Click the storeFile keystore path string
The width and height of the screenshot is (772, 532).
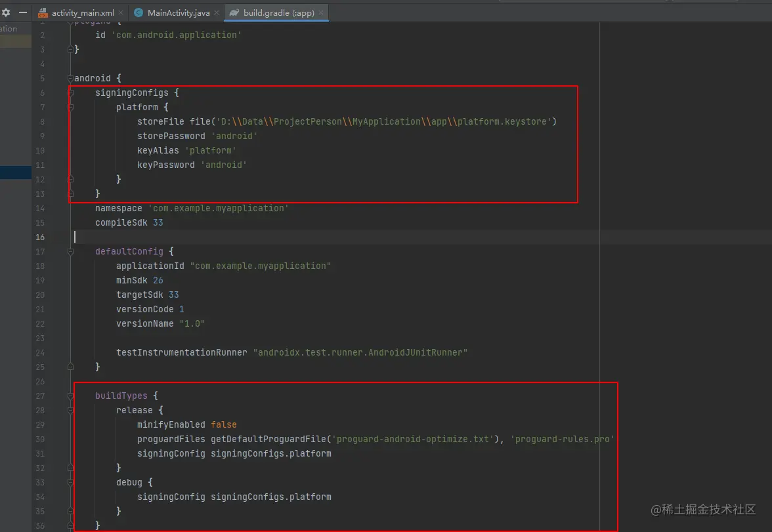(x=384, y=121)
